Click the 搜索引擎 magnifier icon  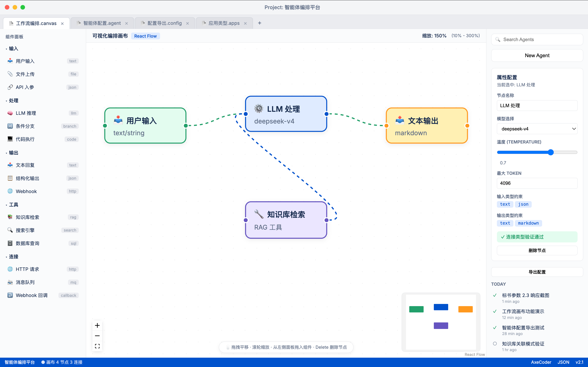coord(10,230)
